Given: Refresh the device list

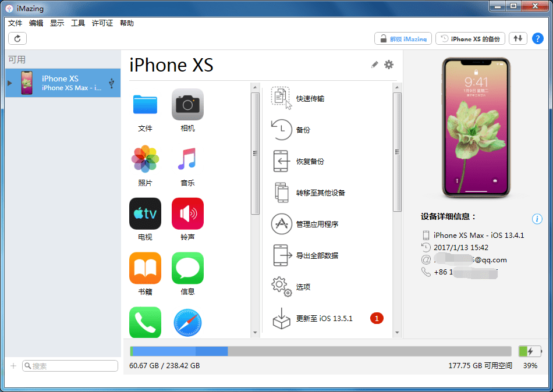Looking at the screenshot, I should click(17, 38).
